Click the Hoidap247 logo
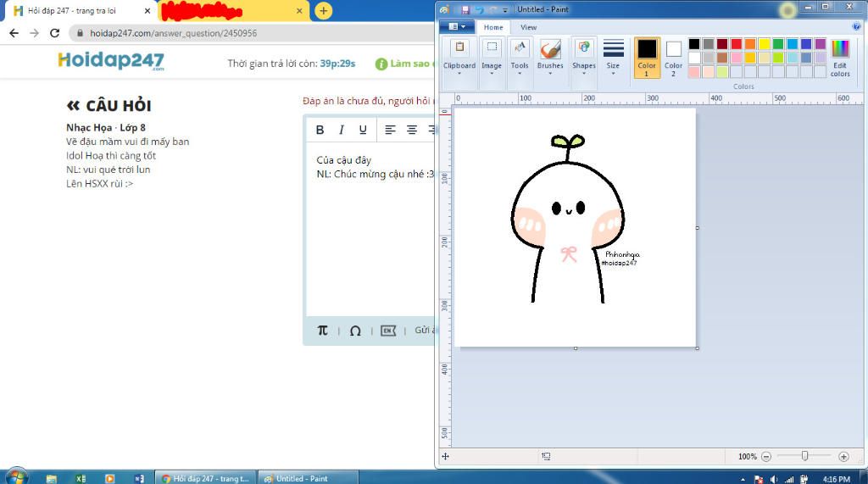Viewport: 868px width, 484px height. (x=111, y=60)
